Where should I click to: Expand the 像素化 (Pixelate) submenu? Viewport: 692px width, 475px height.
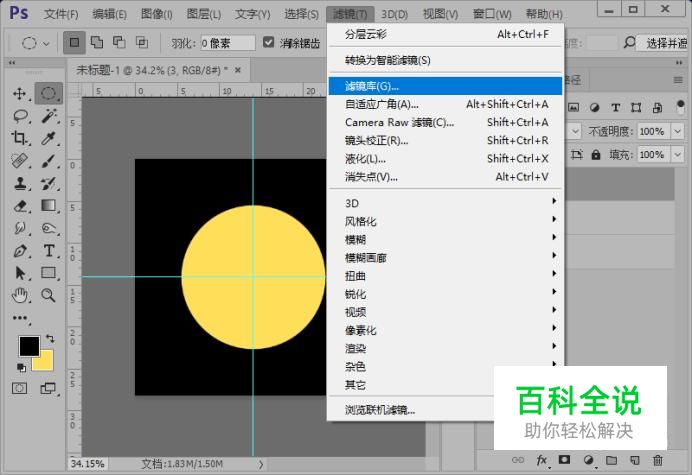coord(445,330)
